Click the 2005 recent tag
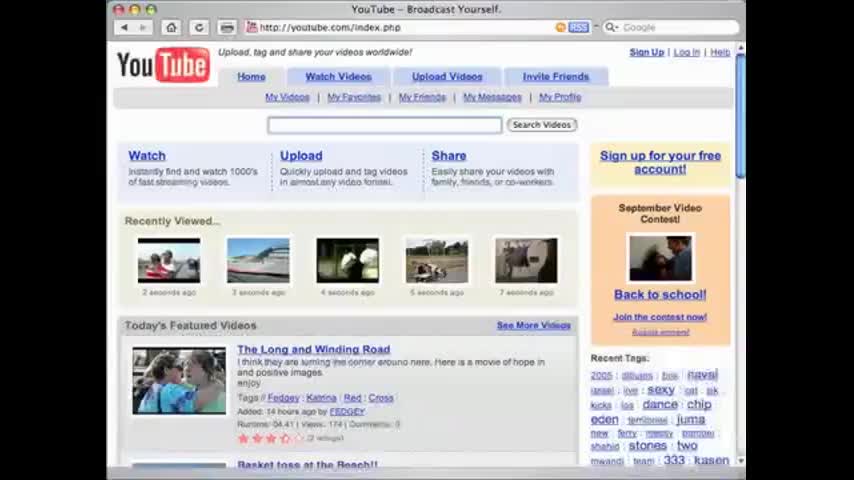The image size is (854, 480). (601, 376)
